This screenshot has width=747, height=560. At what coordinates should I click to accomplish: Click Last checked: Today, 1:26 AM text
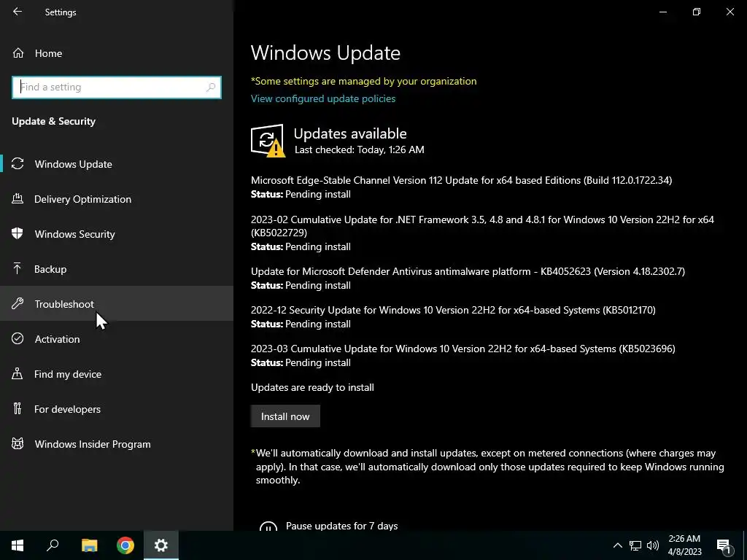point(359,149)
